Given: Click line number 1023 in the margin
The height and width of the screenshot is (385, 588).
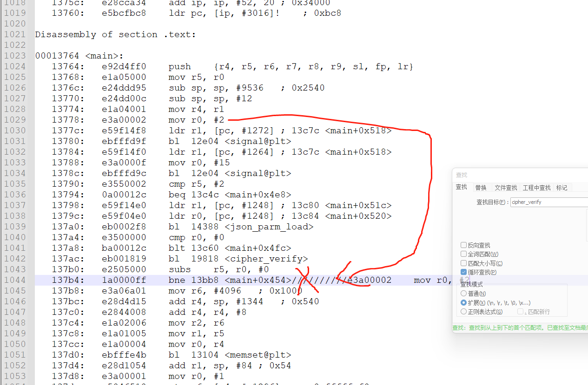Looking at the screenshot, I should [x=15, y=56].
